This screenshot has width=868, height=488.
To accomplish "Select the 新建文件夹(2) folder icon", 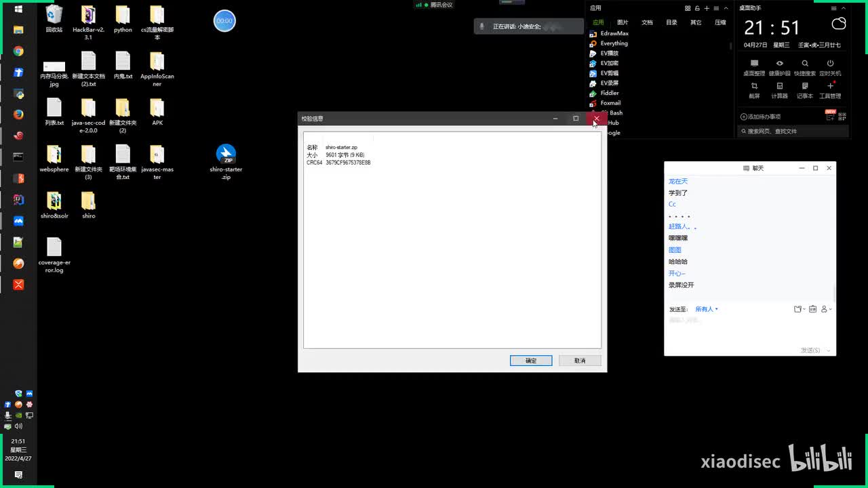I will point(123,116).
